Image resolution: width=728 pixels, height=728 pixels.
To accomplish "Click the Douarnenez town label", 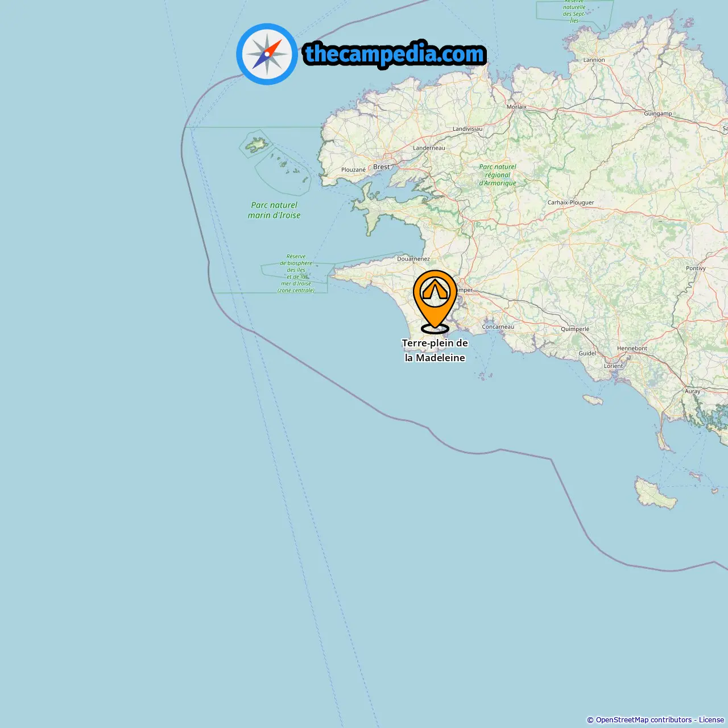I will (x=413, y=259).
